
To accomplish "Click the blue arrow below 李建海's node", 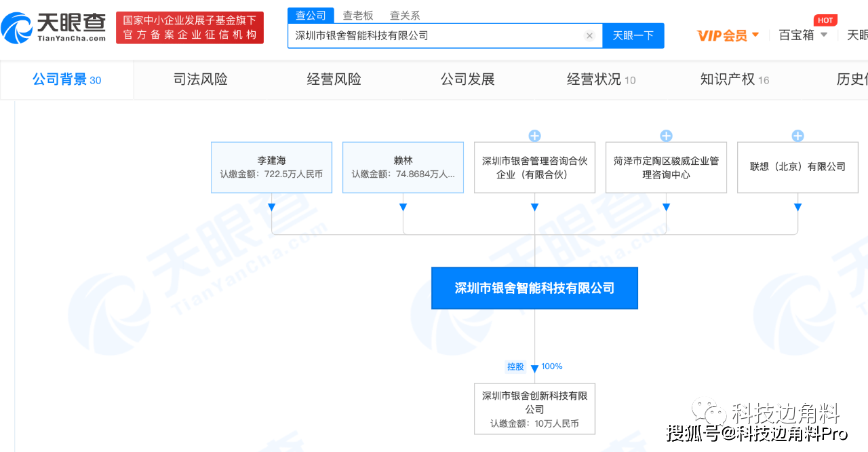I will 271,208.
